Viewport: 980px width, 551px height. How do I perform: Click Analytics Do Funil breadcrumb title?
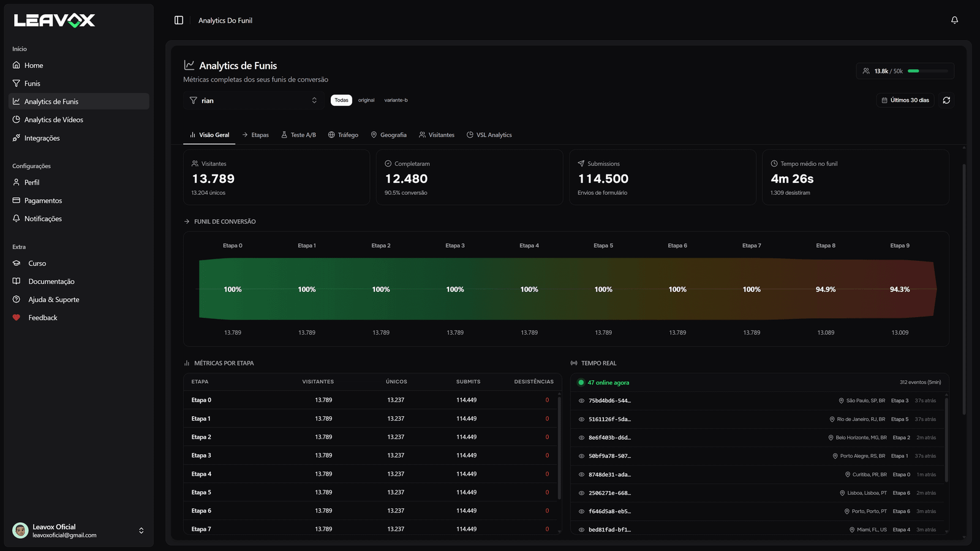(x=225, y=21)
